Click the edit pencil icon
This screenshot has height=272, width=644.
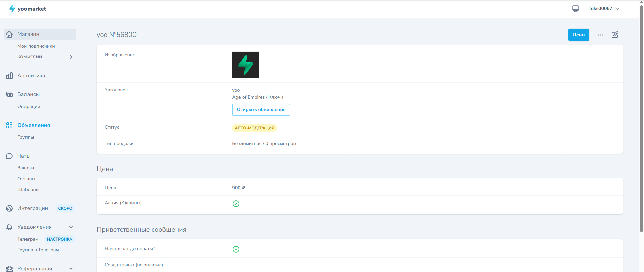click(615, 35)
